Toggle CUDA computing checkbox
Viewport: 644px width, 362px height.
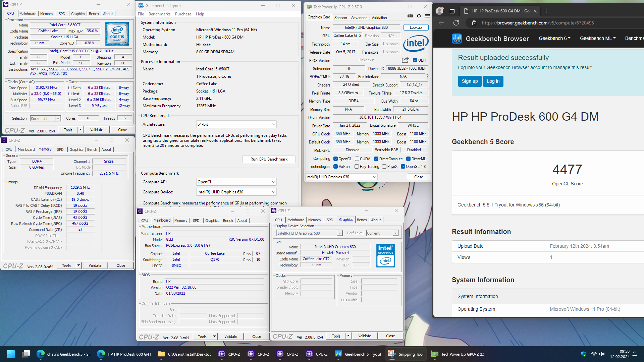click(357, 159)
